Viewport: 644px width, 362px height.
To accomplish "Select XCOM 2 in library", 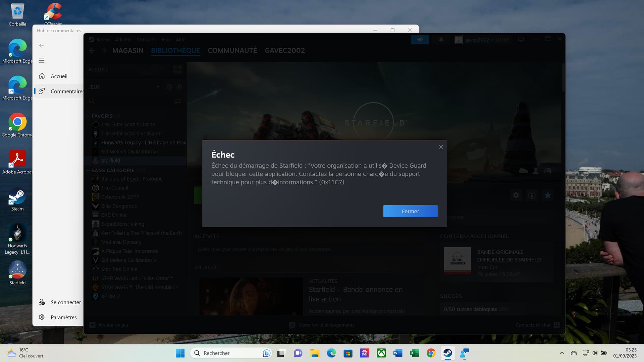I will point(111,296).
